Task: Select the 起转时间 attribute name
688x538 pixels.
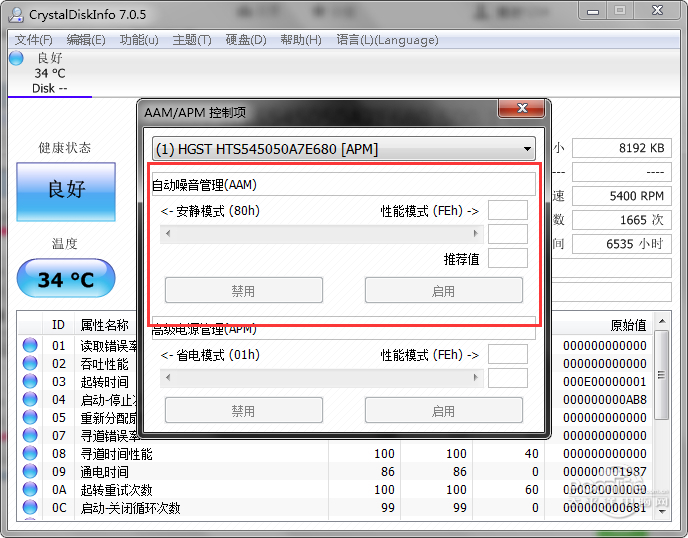Action: click(x=104, y=381)
